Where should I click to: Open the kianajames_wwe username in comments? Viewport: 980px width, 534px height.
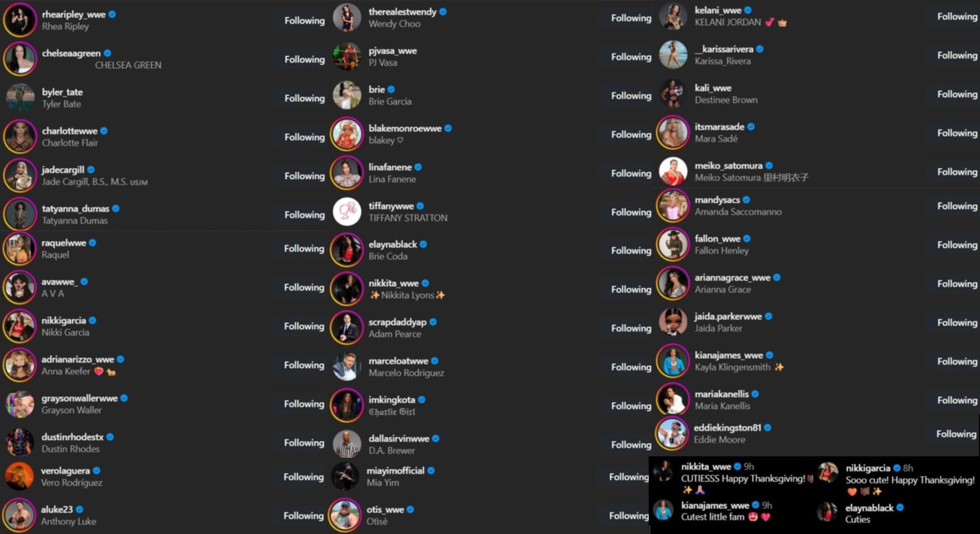coord(715,506)
